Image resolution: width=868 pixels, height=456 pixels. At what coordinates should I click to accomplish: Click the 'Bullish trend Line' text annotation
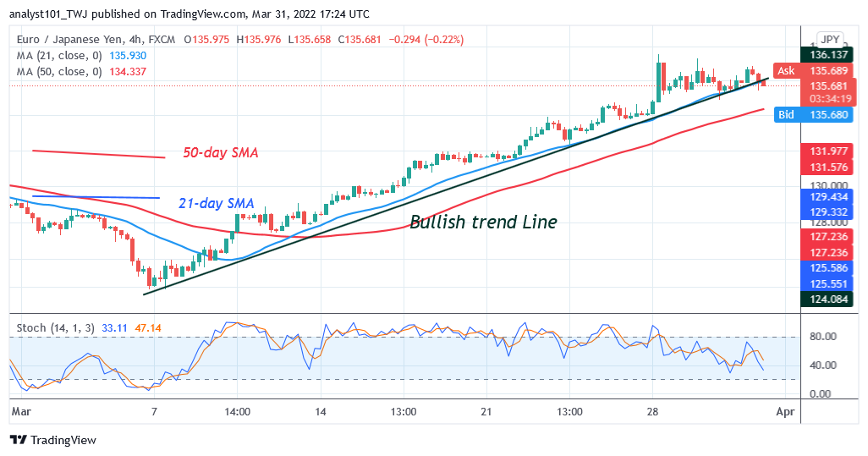[483, 222]
